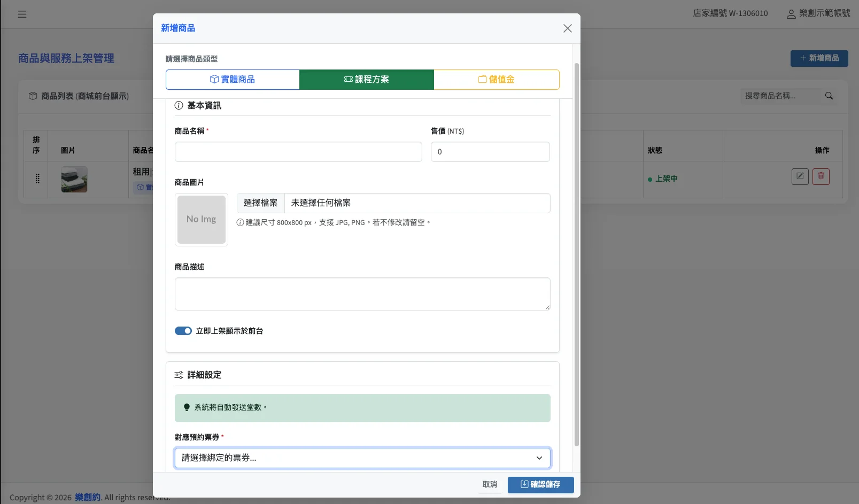859x504 pixels.
Task: Focus the 售價 price field
Action: [x=490, y=152]
